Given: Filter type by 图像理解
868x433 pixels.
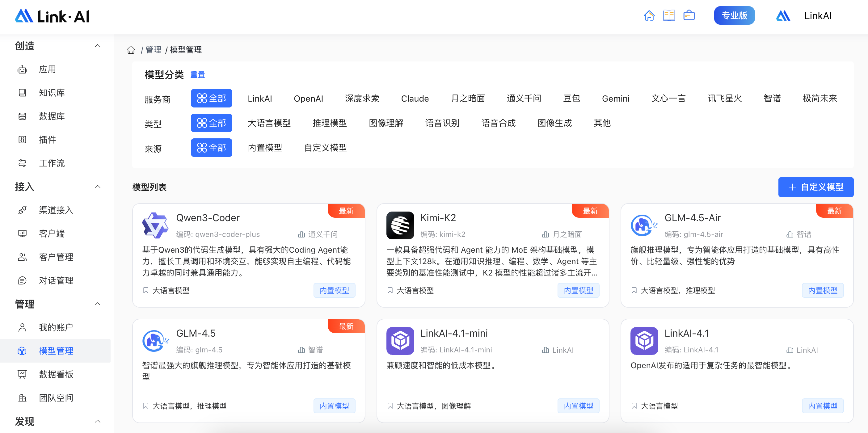Looking at the screenshot, I should coord(386,123).
